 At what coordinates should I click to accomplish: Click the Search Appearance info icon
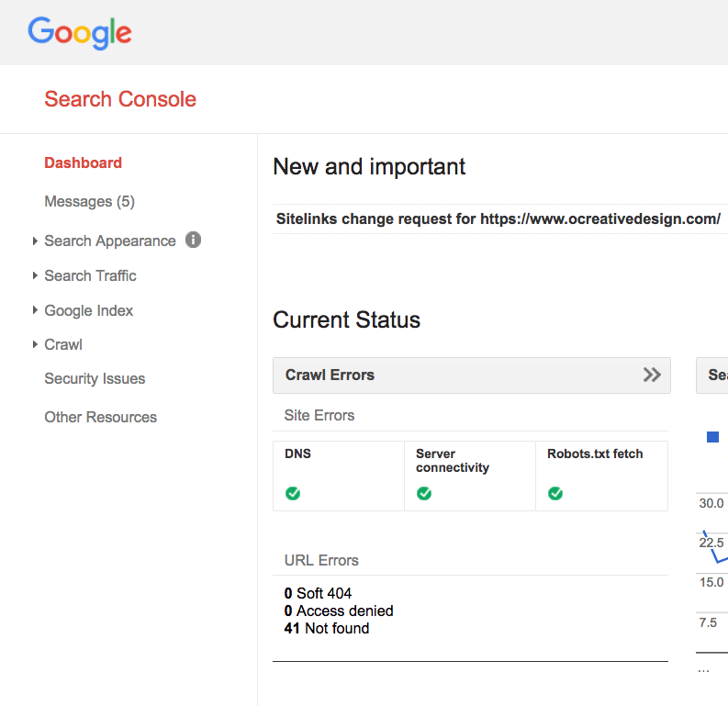[x=193, y=240]
